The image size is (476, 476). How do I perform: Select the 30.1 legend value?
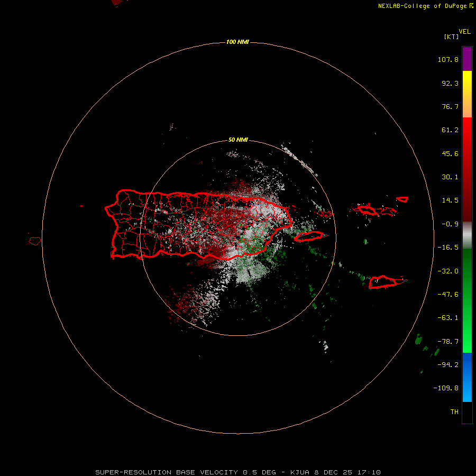tap(450, 177)
